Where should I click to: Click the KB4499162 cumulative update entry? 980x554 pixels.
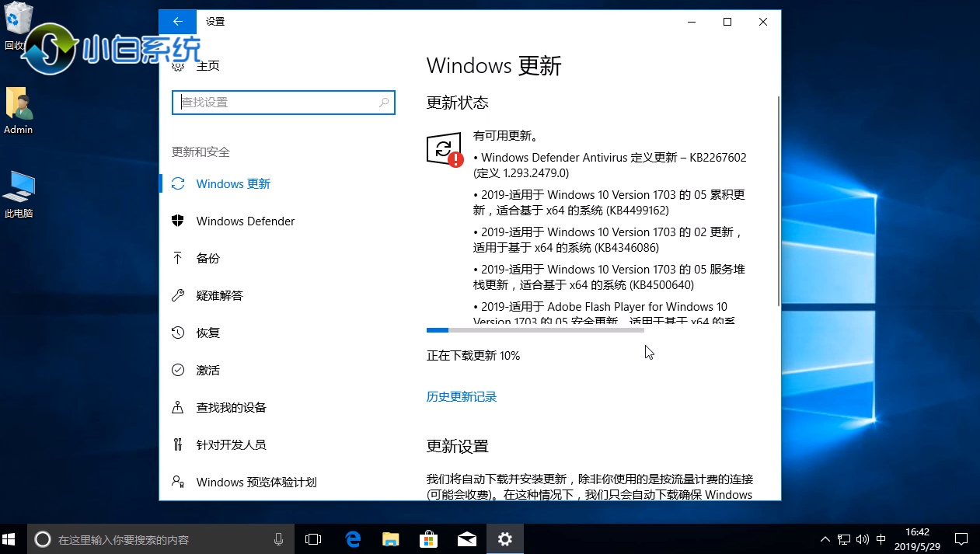609,203
